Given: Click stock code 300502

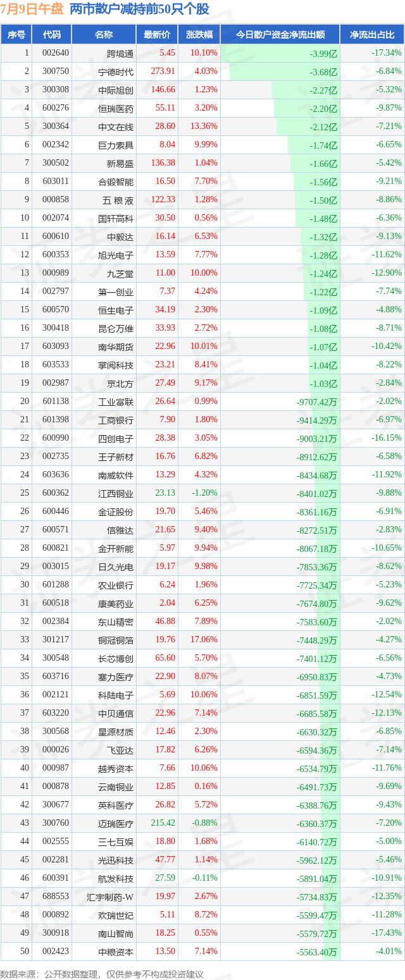Looking at the screenshot, I should click(55, 163).
